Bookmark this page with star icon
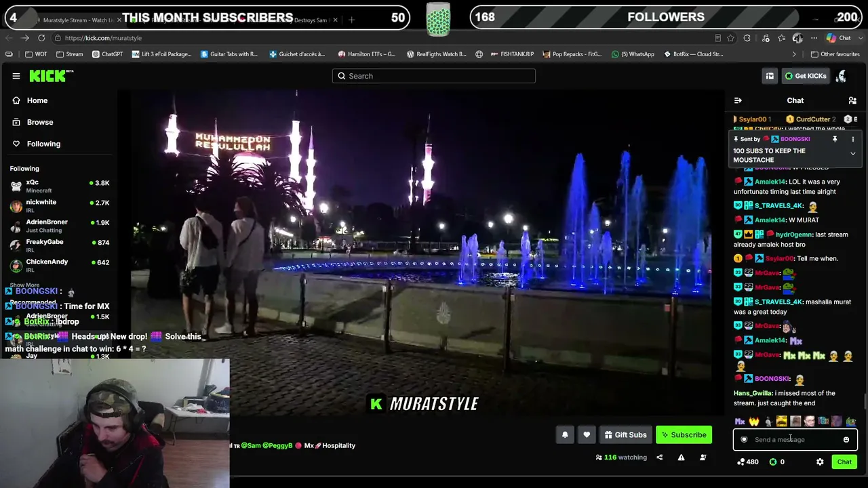 [730, 38]
